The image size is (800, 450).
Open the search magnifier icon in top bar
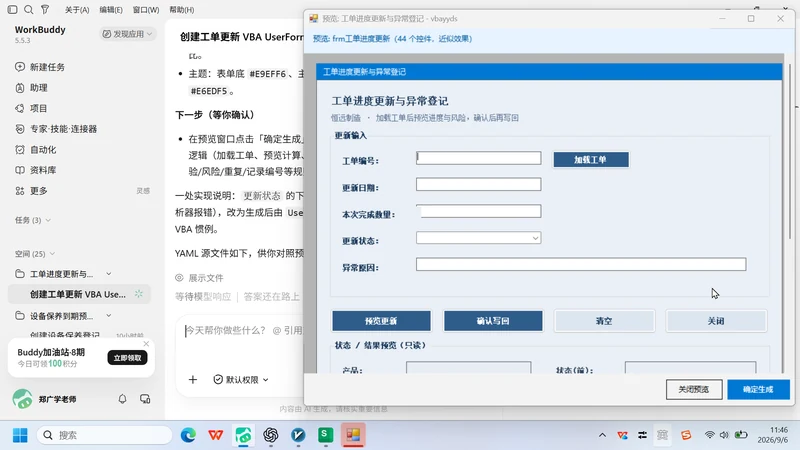(x=29, y=9)
